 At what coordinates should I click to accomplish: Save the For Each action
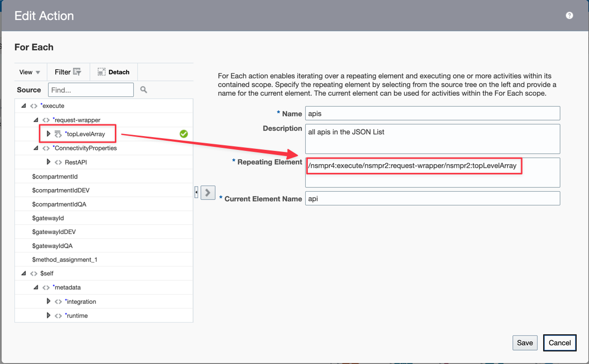coord(525,343)
